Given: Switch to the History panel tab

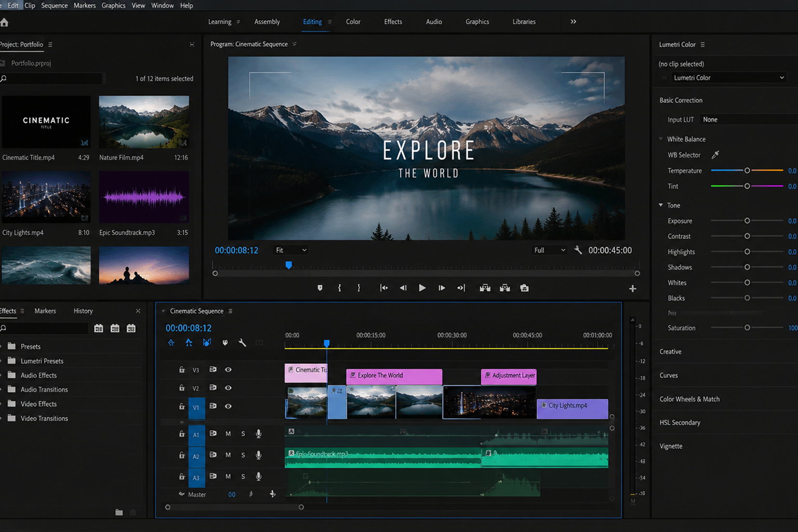Looking at the screenshot, I should [x=83, y=311].
